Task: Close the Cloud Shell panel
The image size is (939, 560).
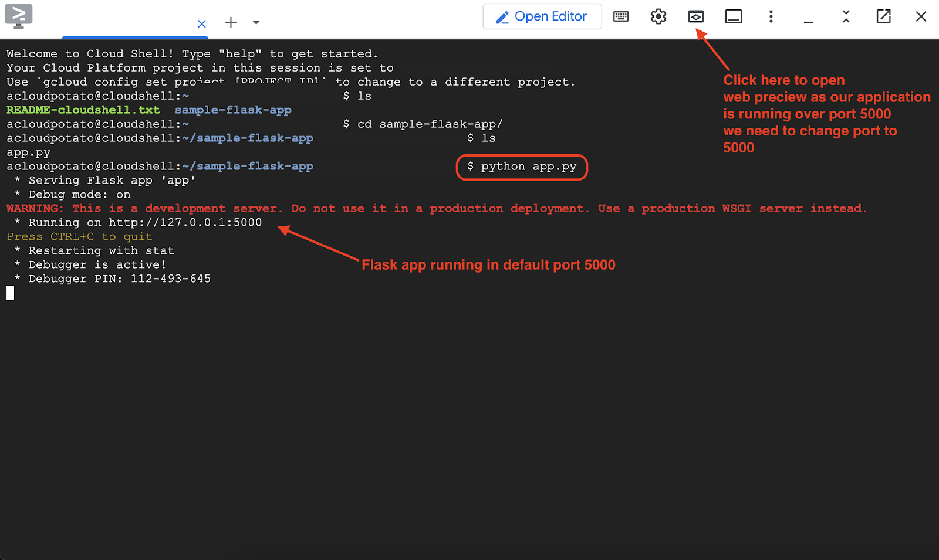Action: coord(921,16)
